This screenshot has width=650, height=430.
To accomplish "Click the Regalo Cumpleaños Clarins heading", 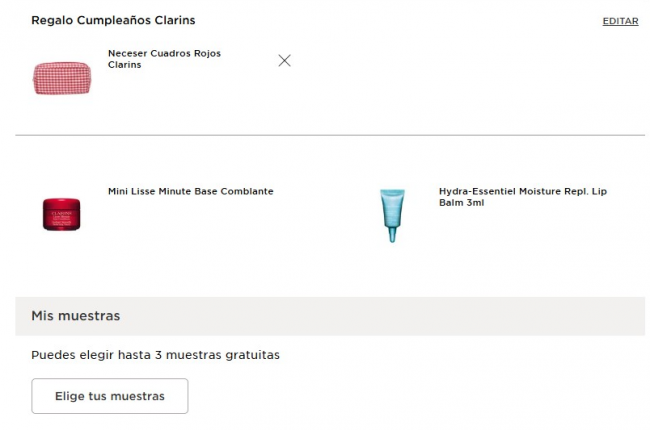I will [113, 20].
